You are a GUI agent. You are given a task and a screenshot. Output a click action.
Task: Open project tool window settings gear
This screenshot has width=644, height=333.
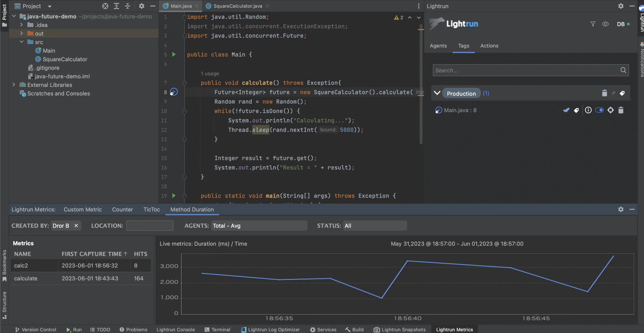(x=142, y=6)
